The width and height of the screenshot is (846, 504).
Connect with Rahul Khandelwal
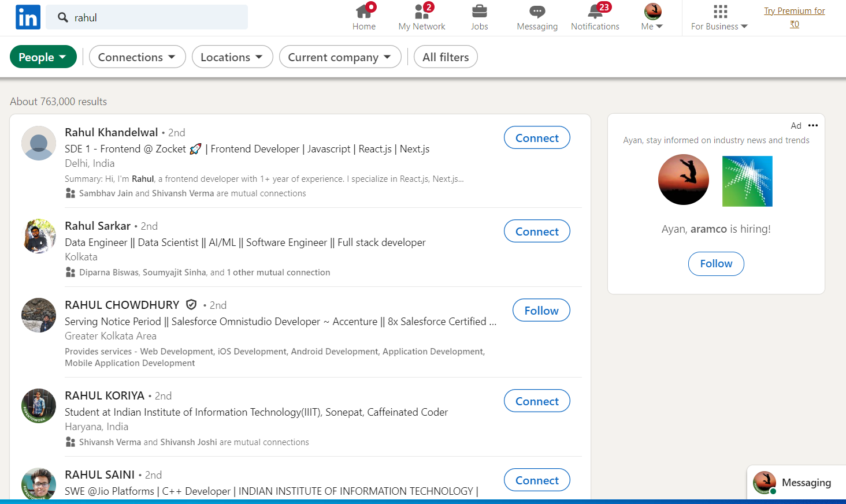click(x=537, y=137)
